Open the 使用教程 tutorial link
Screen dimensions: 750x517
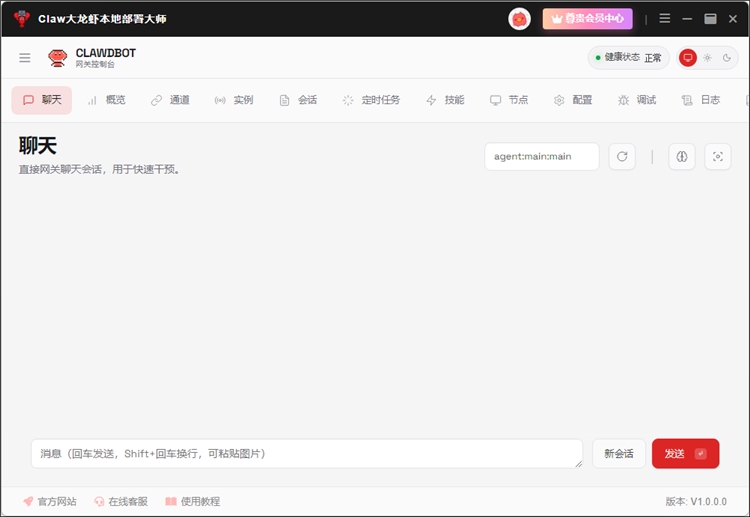[193, 501]
